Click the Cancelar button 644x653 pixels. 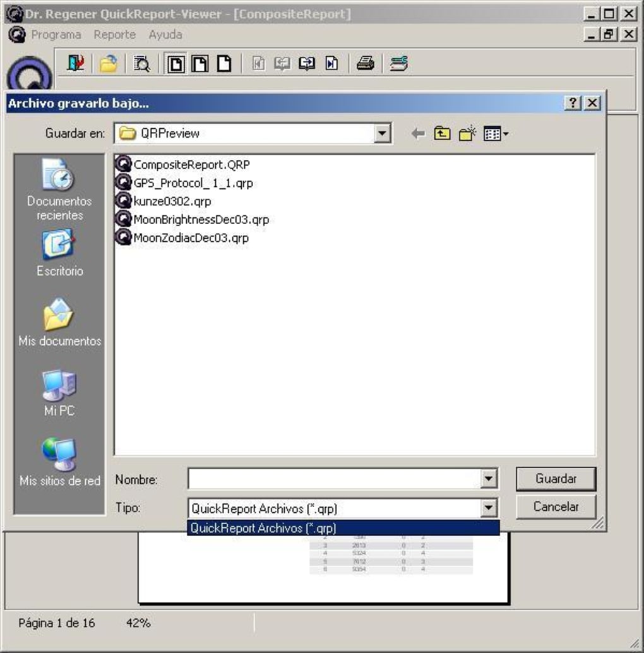click(x=556, y=507)
